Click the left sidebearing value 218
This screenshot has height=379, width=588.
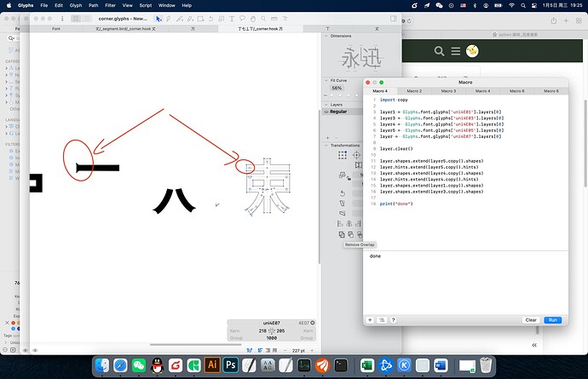point(262,331)
